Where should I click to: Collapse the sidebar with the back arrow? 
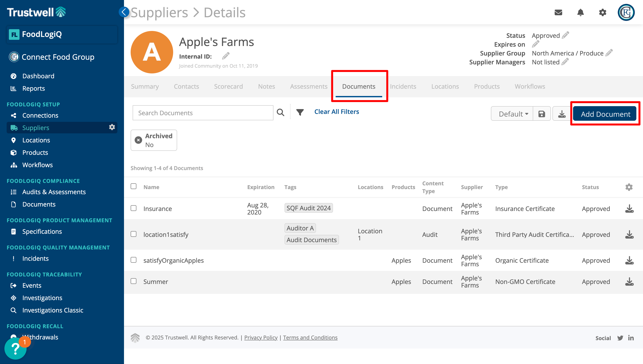(x=124, y=12)
